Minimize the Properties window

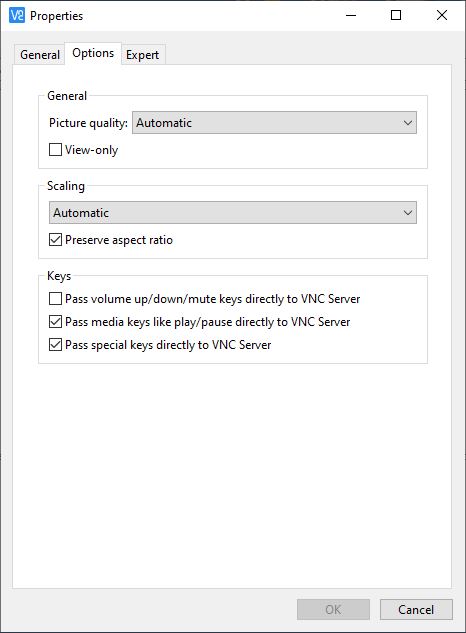(351, 15)
